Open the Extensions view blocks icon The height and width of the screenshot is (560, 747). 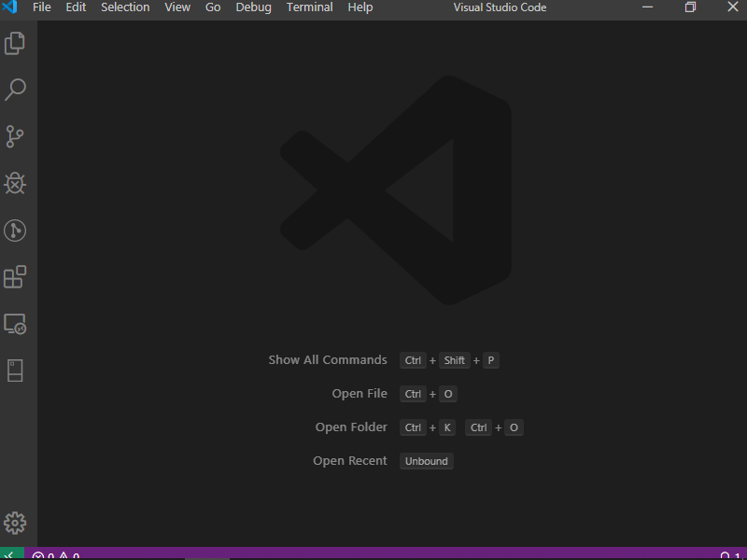pyautogui.click(x=15, y=277)
